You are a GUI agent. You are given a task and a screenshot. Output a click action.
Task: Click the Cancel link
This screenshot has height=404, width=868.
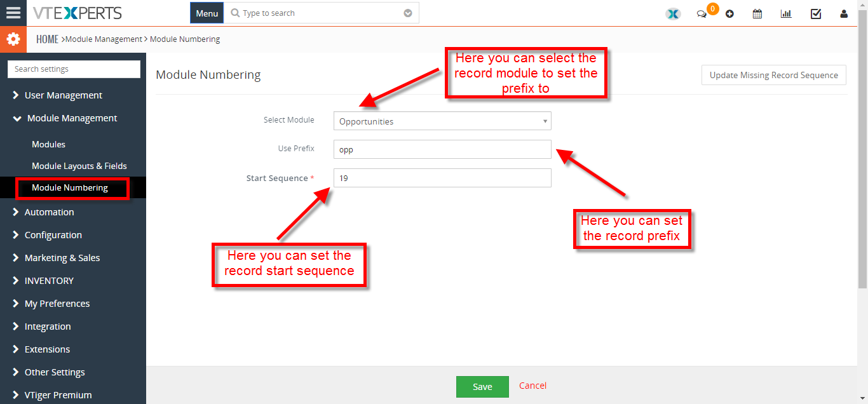tap(532, 386)
